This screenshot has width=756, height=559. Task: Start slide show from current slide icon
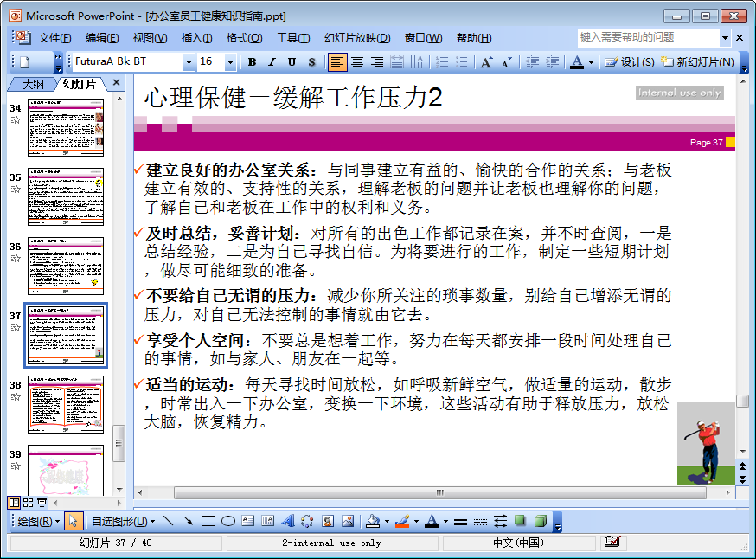[x=42, y=503]
